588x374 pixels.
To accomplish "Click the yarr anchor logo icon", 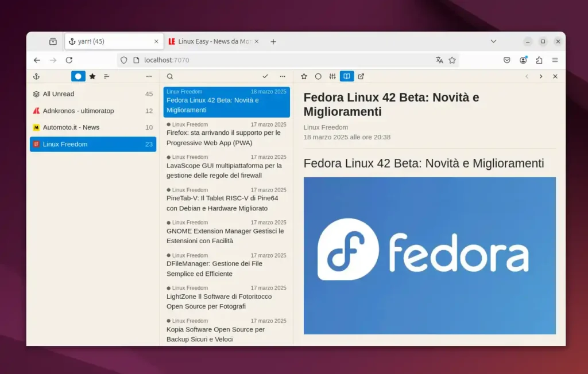I will tap(36, 76).
